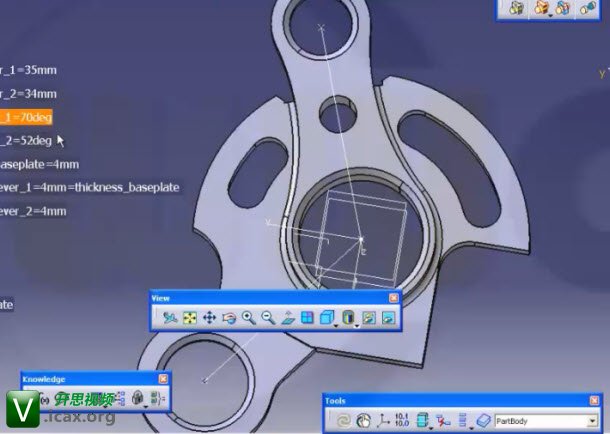610x434 pixels.
Task: Click the PartBody text field
Action: pos(541,421)
